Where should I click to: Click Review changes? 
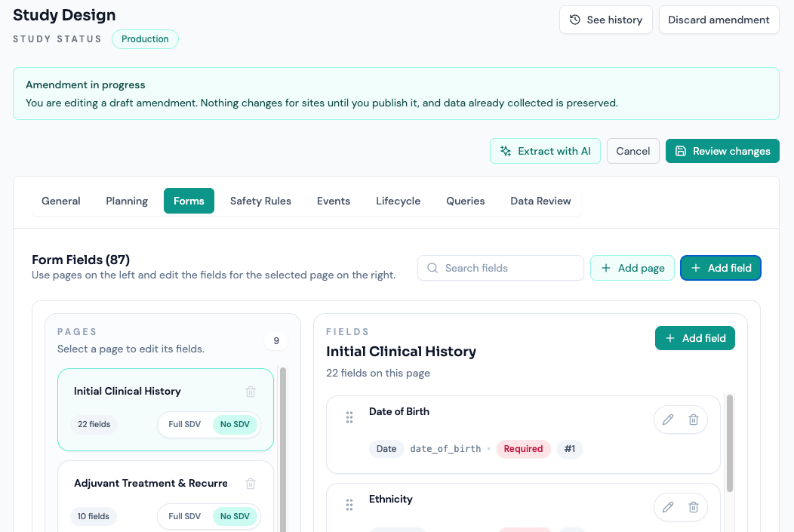click(x=722, y=151)
